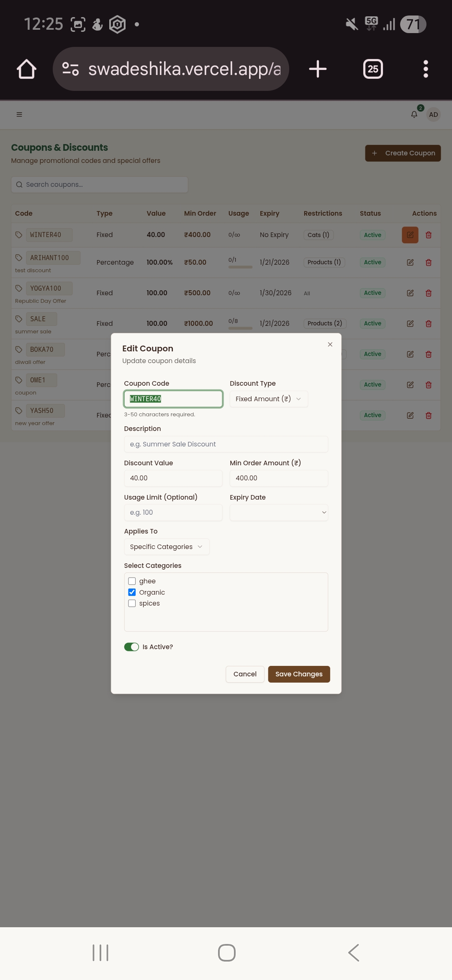Click the edit icon for WINTER40 coupon
This screenshot has height=980, width=452.
pyautogui.click(x=410, y=235)
